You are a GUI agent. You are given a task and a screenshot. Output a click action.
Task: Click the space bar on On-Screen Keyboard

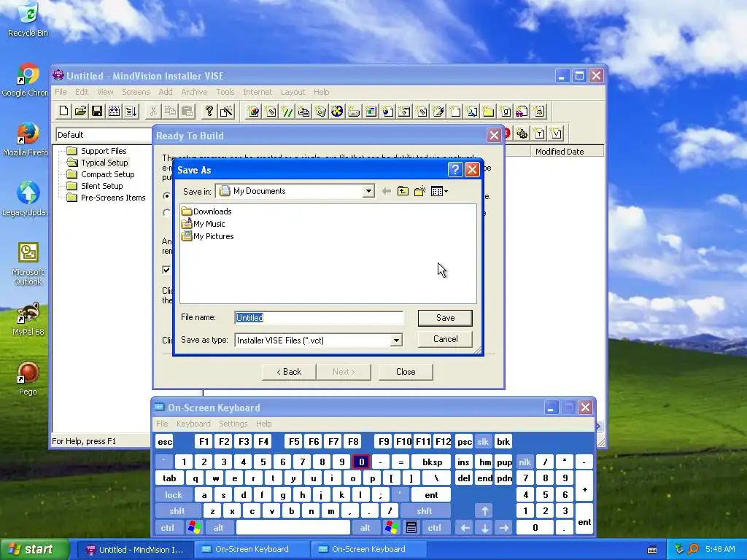(x=293, y=527)
